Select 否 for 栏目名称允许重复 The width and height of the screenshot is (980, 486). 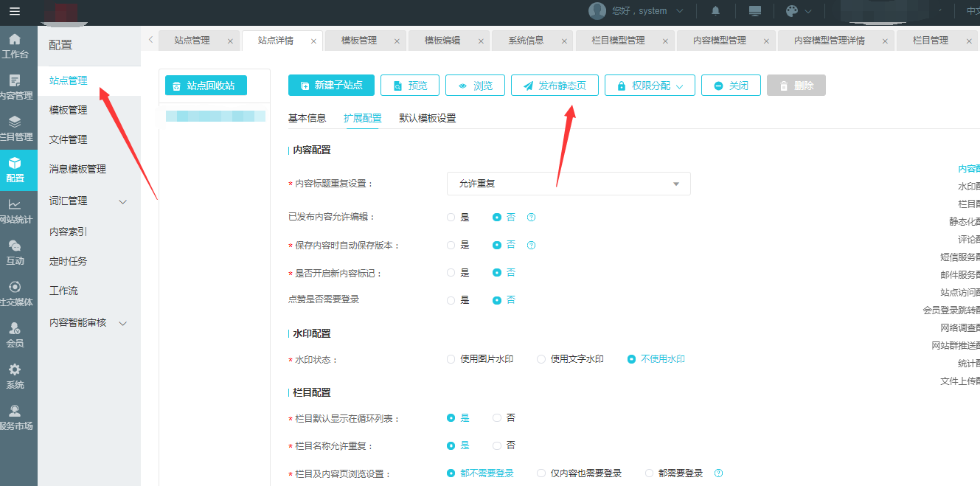(x=497, y=445)
